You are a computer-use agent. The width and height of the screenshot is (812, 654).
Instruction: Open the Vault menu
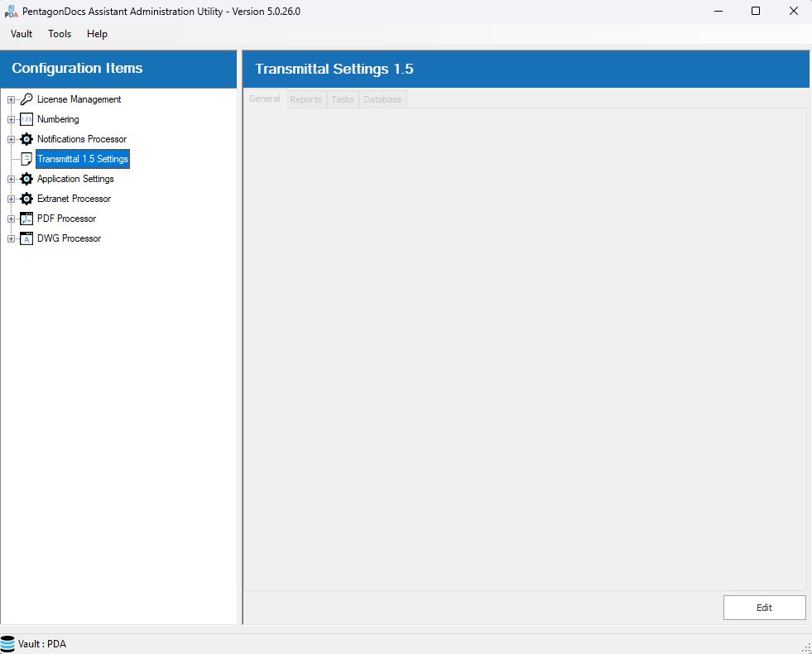click(22, 34)
